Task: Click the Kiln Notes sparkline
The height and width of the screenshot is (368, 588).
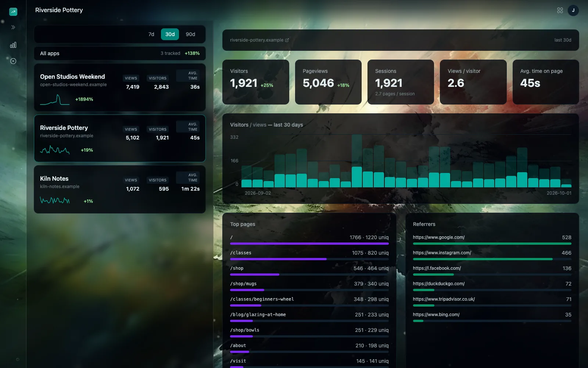Action: tap(55, 201)
